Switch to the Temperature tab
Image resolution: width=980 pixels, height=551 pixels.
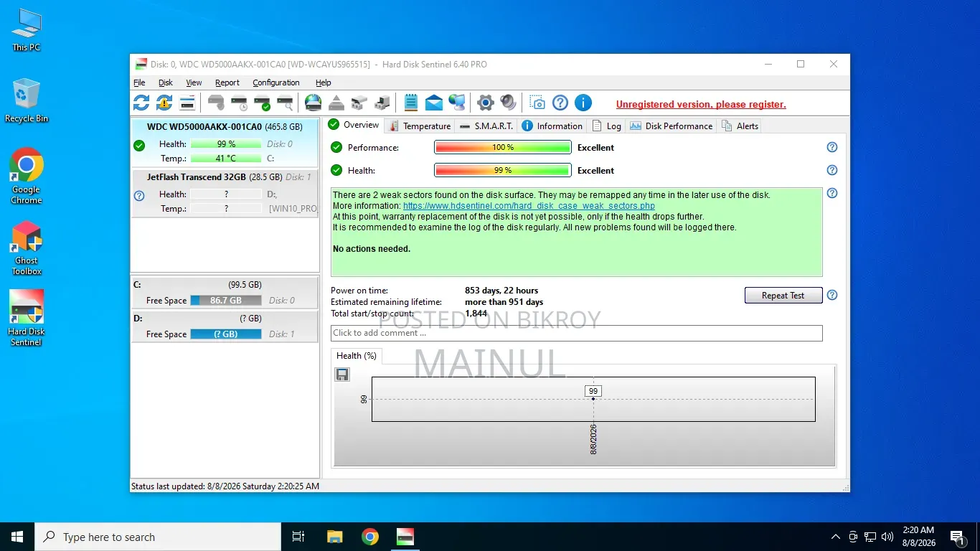click(419, 126)
